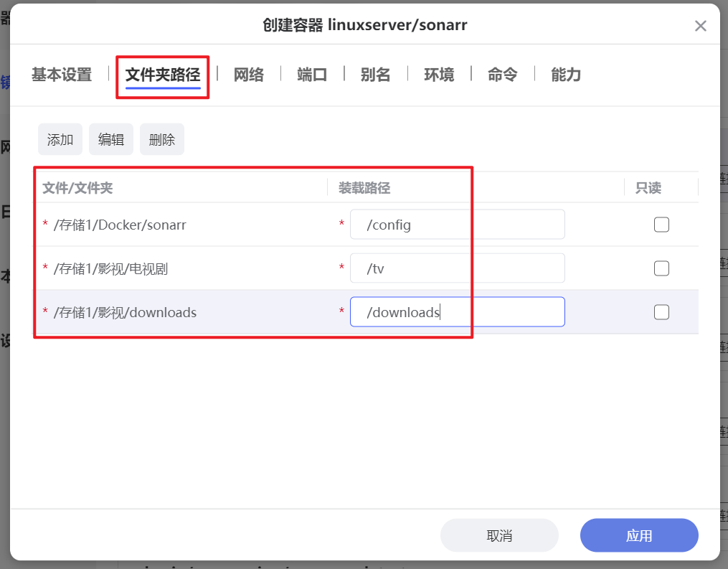Close the create container dialog
The height and width of the screenshot is (569, 728).
click(x=700, y=26)
